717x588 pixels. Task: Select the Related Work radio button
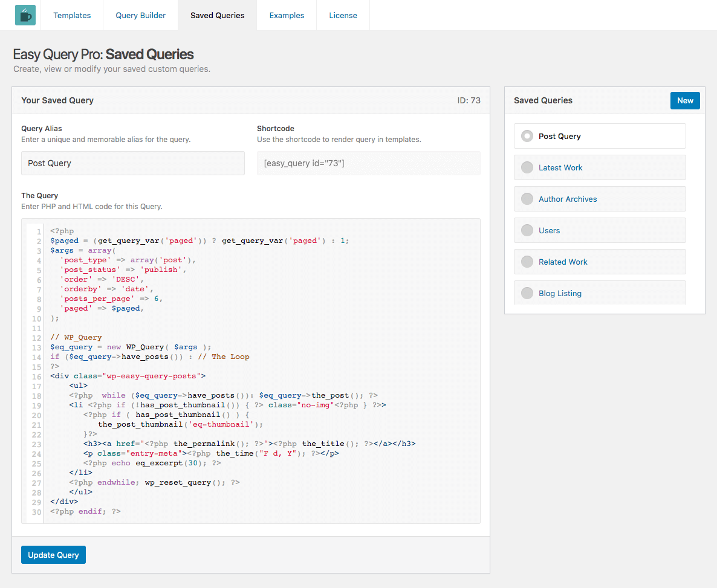tap(527, 262)
